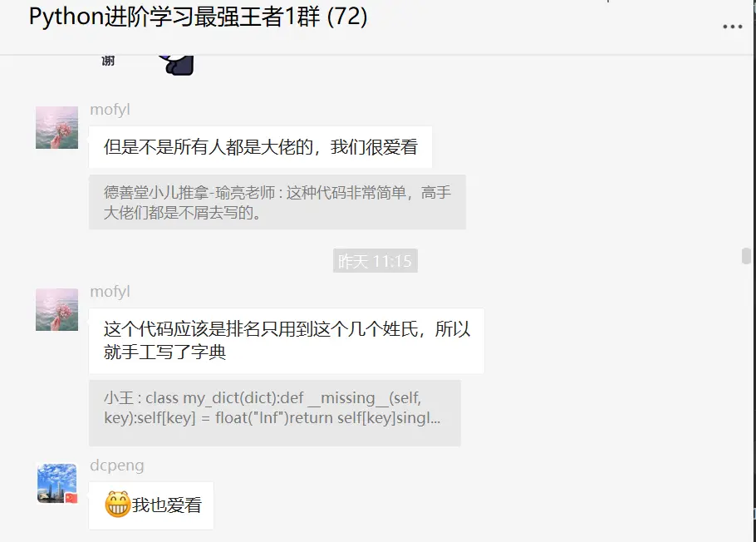Jump to 小王's quoted class my_dict message
This screenshot has width=756, height=542.
[275, 412]
